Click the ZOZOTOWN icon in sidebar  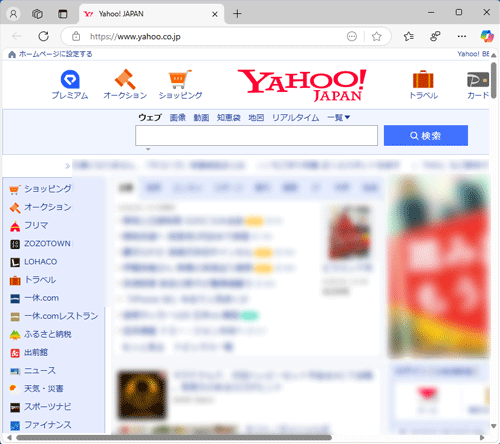pos(15,244)
